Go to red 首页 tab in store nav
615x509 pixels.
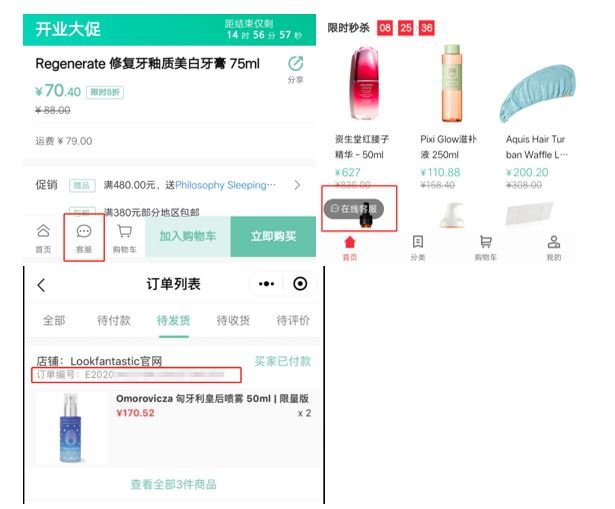pyautogui.click(x=350, y=248)
